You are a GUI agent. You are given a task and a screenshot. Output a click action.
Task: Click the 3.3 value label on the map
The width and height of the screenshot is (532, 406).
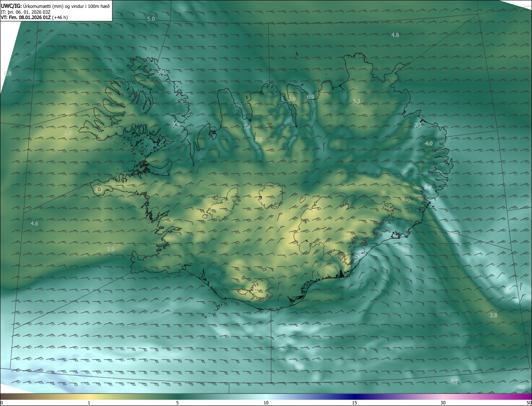pos(356,101)
